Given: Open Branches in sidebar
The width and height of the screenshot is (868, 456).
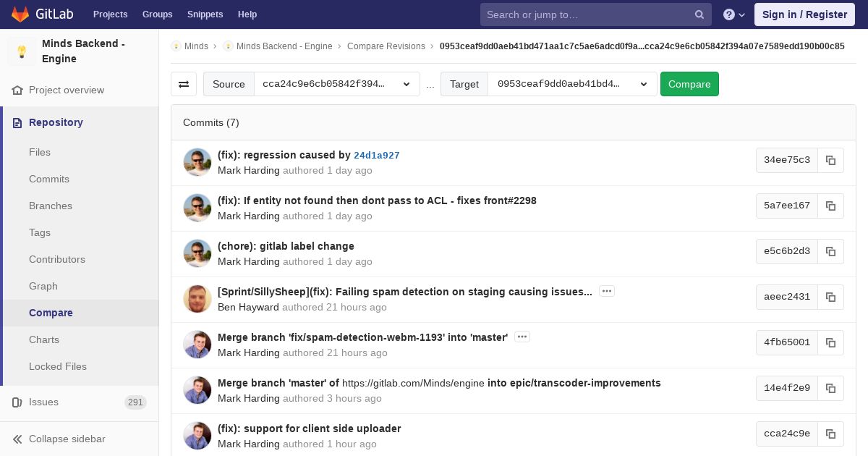Looking at the screenshot, I should pyautogui.click(x=51, y=206).
